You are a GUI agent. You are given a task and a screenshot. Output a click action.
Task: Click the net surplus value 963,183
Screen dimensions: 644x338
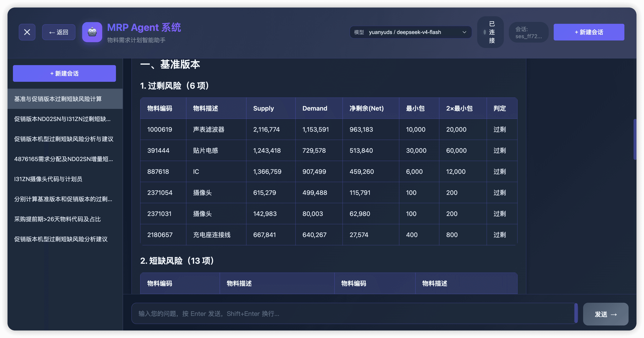[361, 129]
